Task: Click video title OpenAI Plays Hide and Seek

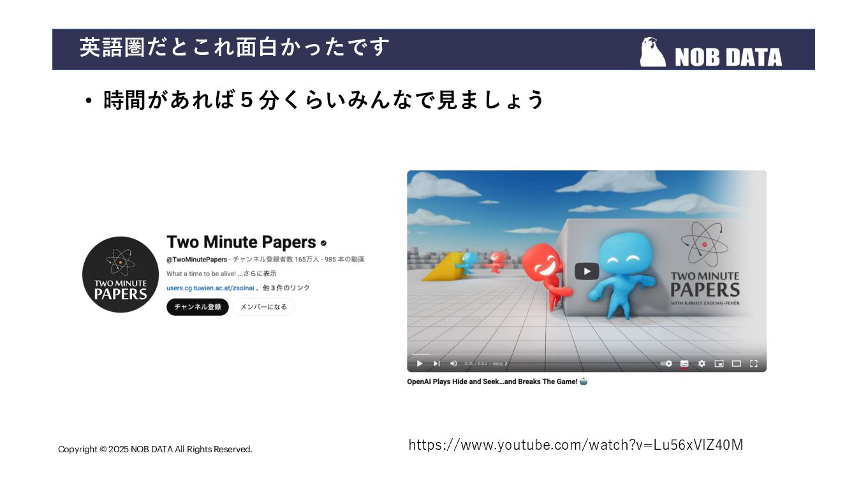Action: [497, 381]
